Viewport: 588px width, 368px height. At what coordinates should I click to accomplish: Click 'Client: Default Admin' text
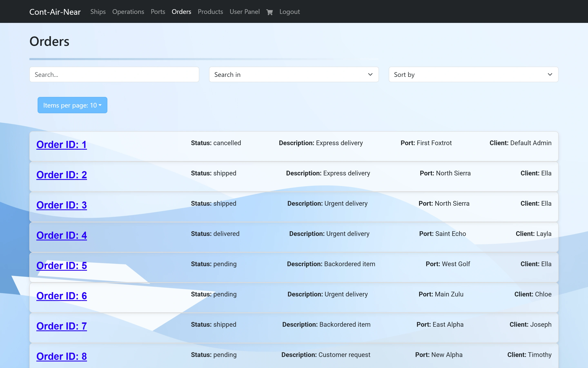(520, 143)
